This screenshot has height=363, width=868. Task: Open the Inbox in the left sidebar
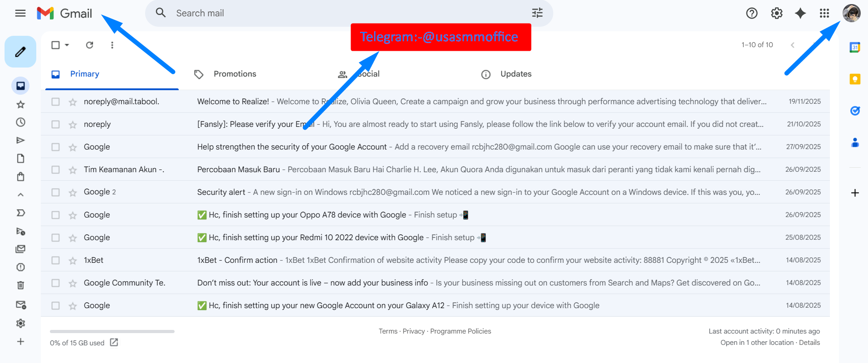20,86
